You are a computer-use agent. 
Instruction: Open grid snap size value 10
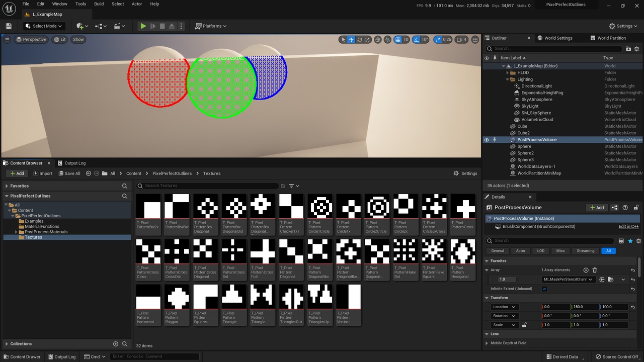pyautogui.click(x=406, y=40)
